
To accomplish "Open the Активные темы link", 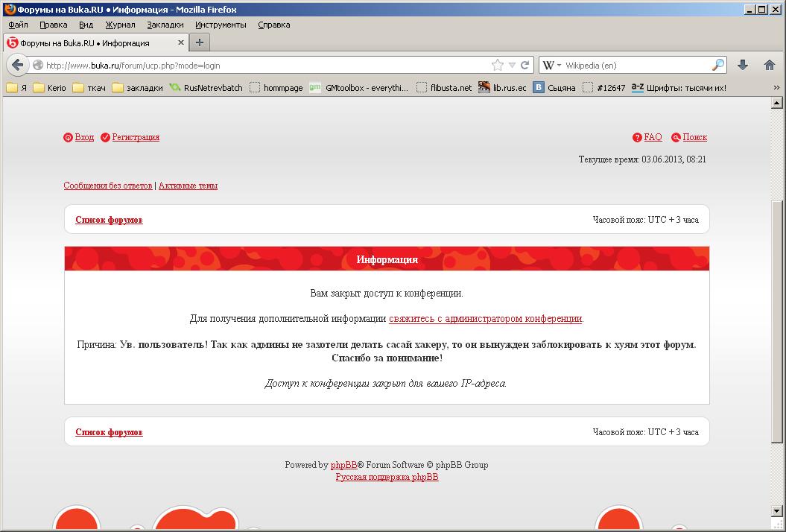I will click(188, 186).
